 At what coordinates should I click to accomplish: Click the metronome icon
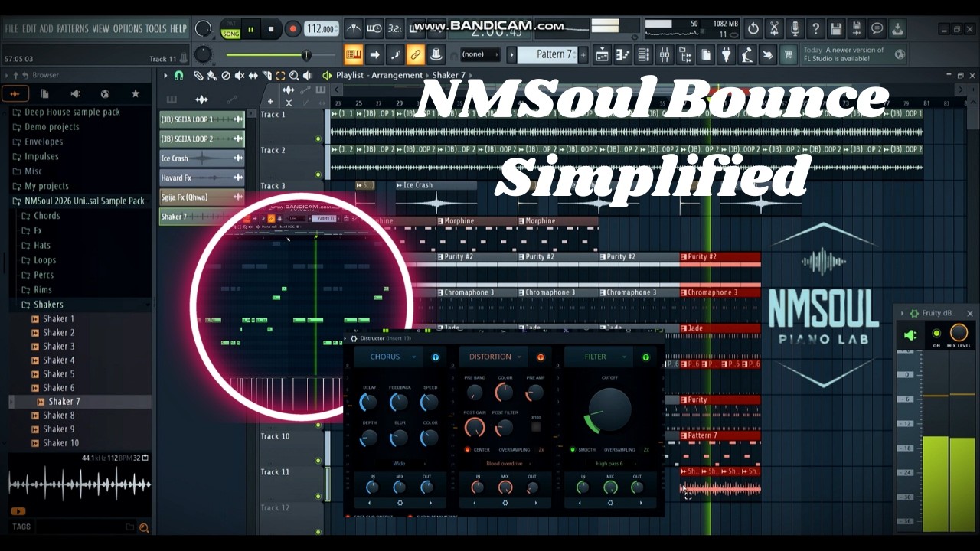coord(354,28)
